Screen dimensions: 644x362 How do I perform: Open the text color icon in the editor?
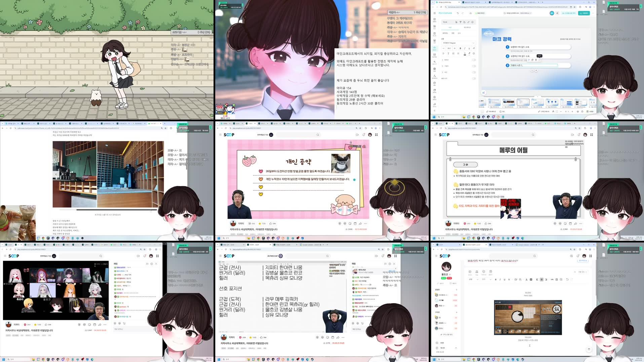[527, 279]
